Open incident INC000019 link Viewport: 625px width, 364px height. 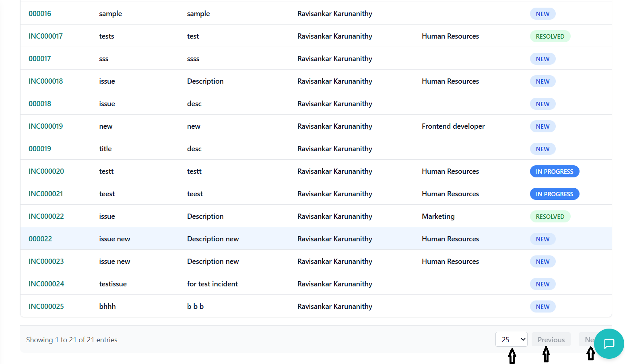45,126
